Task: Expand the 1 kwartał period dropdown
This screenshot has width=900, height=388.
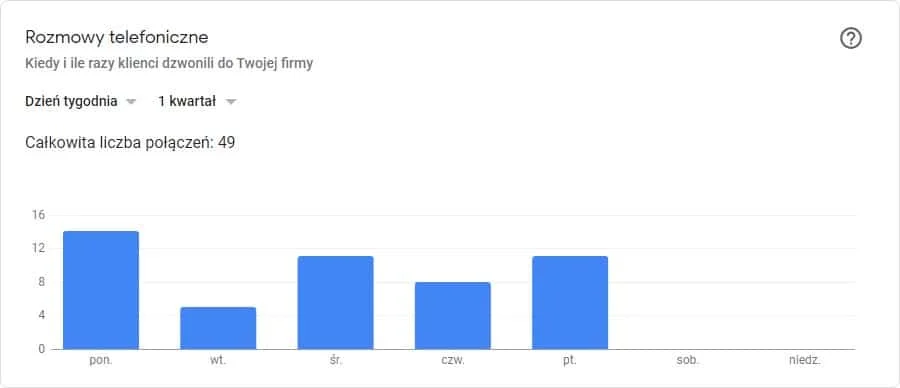Action: coord(197,102)
